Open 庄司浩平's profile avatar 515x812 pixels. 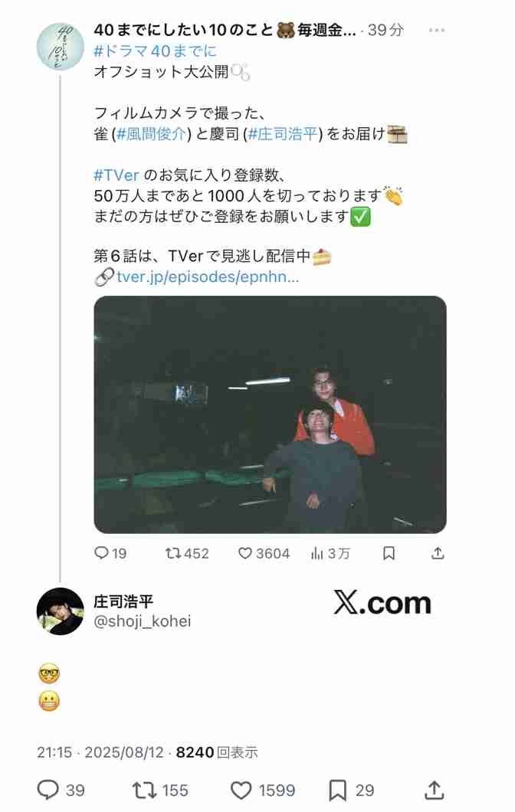pyautogui.click(x=60, y=611)
